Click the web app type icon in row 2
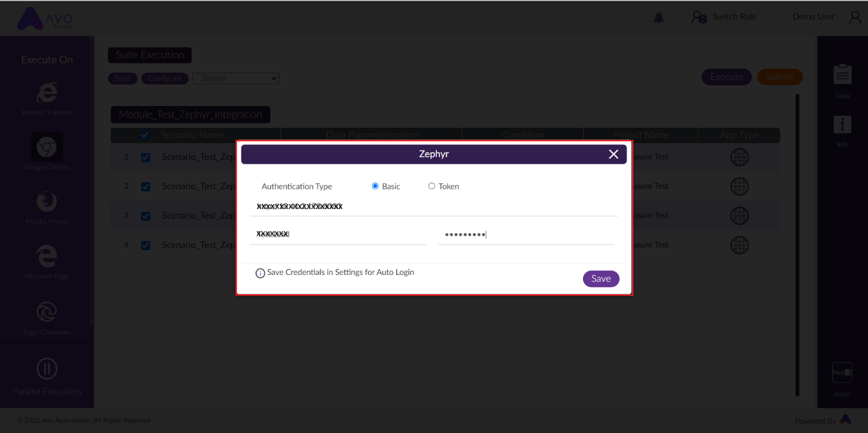Image resolution: width=868 pixels, height=433 pixels. click(739, 186)
